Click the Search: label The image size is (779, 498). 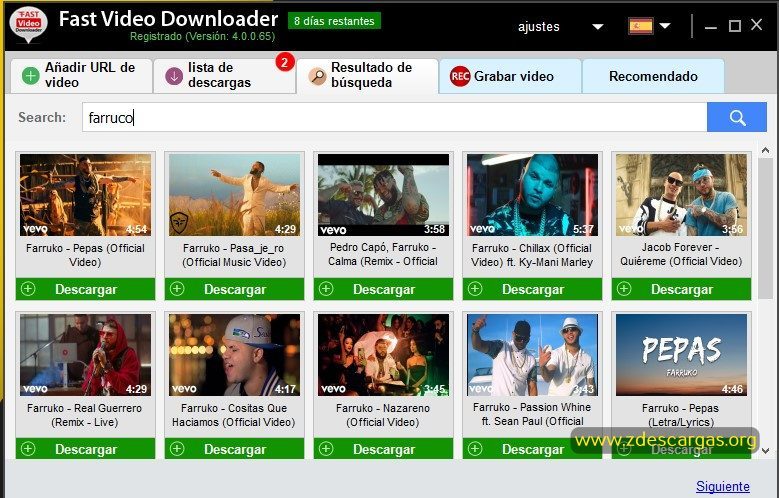click(x=42, y=117)
